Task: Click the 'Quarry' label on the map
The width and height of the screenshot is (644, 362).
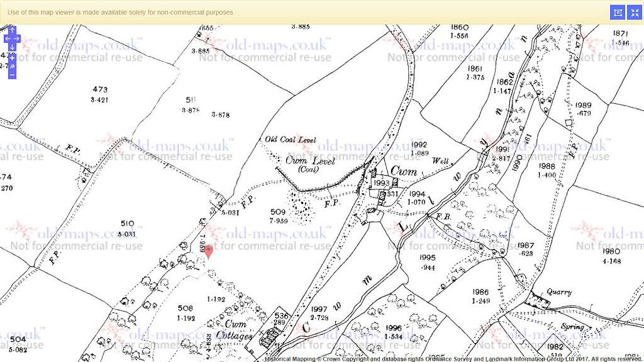Action: (559, 292)
